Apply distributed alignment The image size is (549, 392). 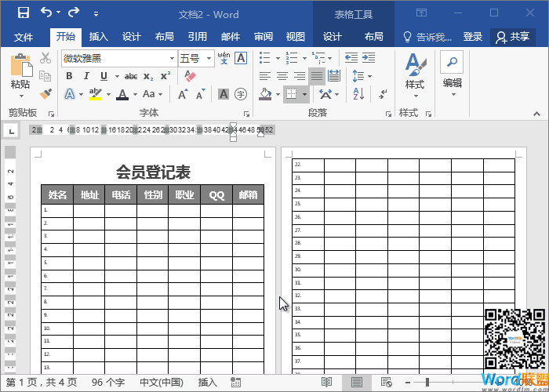point(334,76)
